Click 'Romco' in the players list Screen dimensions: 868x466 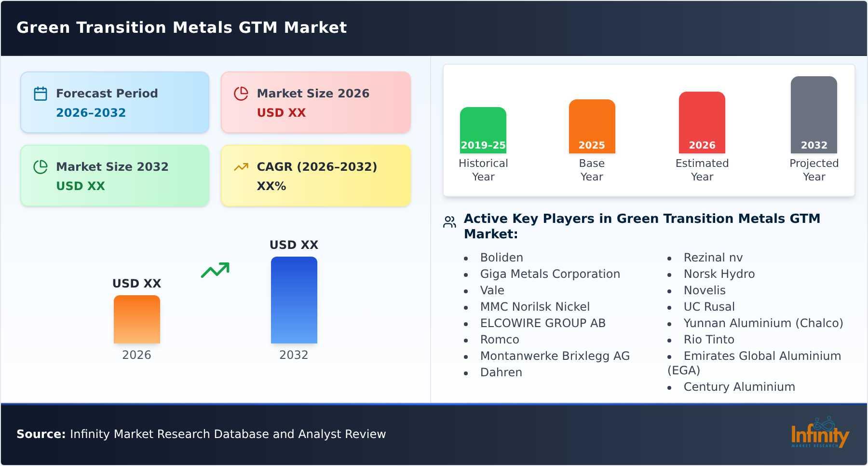pos(500,340)
